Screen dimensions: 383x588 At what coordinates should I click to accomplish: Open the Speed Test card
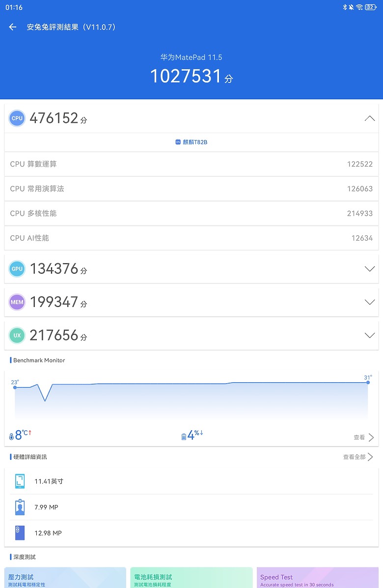[x=317, y=578]
